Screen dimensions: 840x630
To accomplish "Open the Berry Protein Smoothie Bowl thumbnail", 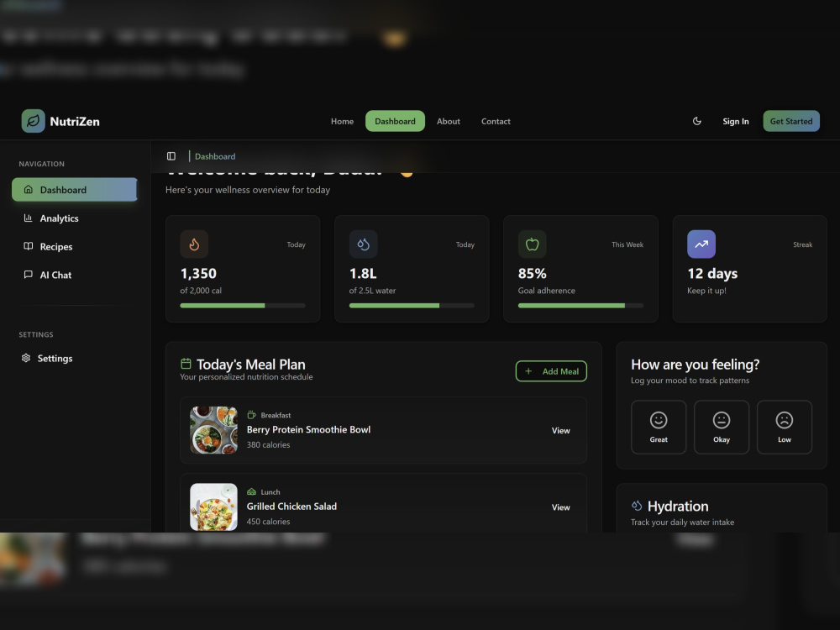I will (213, 430).
